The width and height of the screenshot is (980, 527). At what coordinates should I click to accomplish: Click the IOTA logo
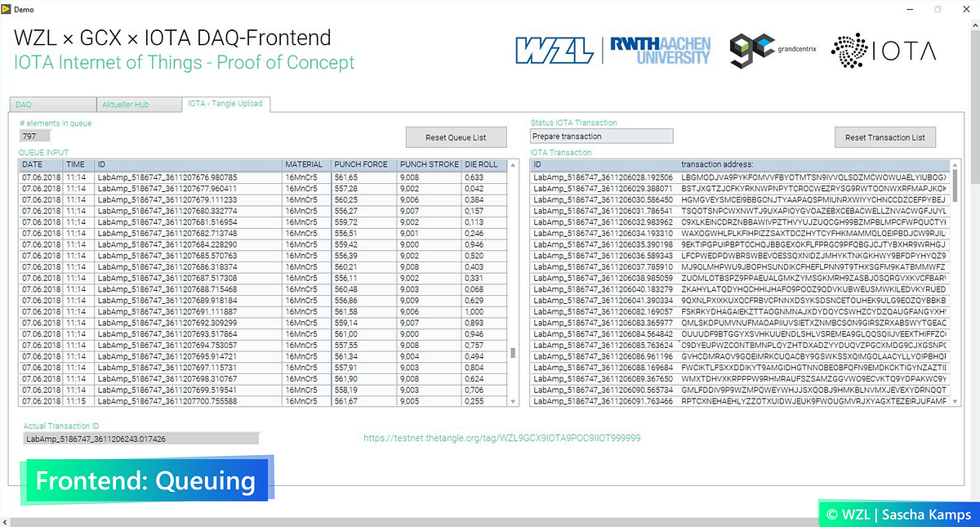pos(884,50)
